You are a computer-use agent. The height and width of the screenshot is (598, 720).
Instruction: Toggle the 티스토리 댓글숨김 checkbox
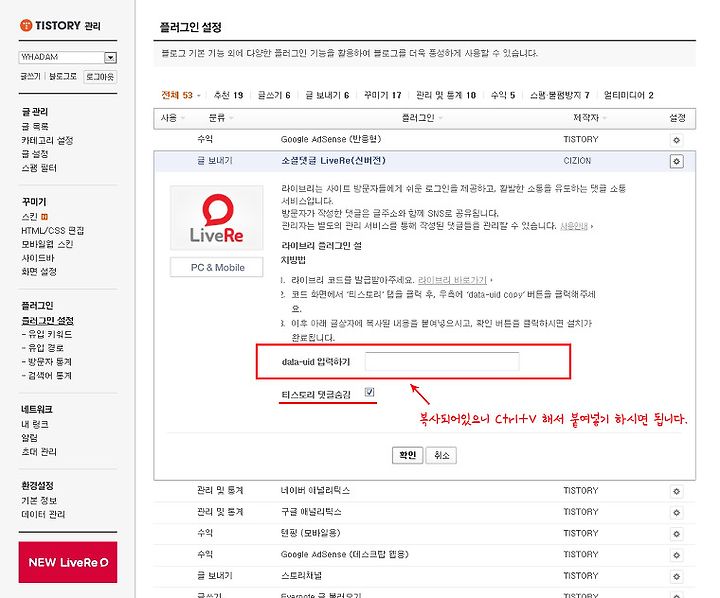tap(369, 392)
